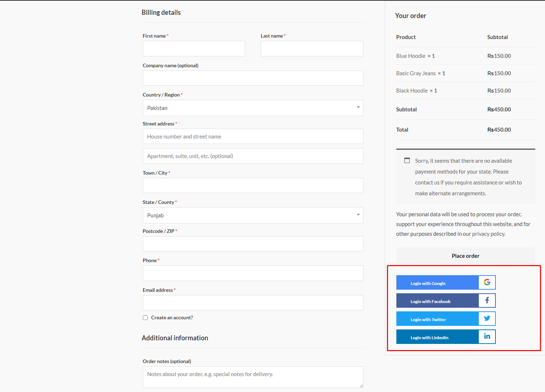This screenshot has width=545, height=392.
Task: Focus the Last name field
Action: tap(312, 48)
